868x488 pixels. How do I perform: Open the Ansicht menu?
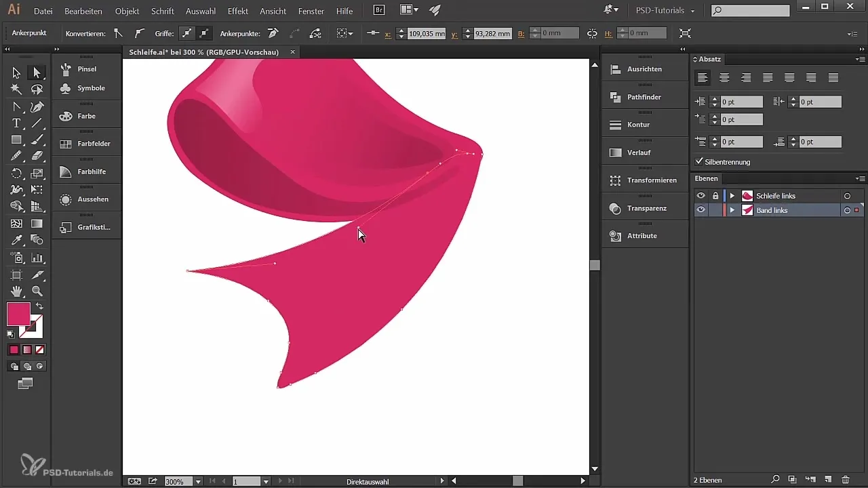(x=273, y=12)
